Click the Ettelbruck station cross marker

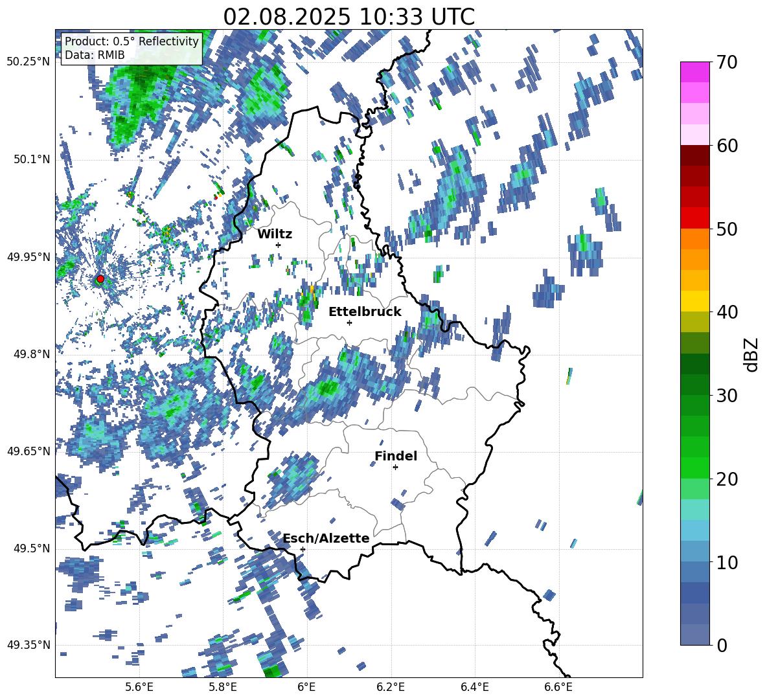pos(349,322)
